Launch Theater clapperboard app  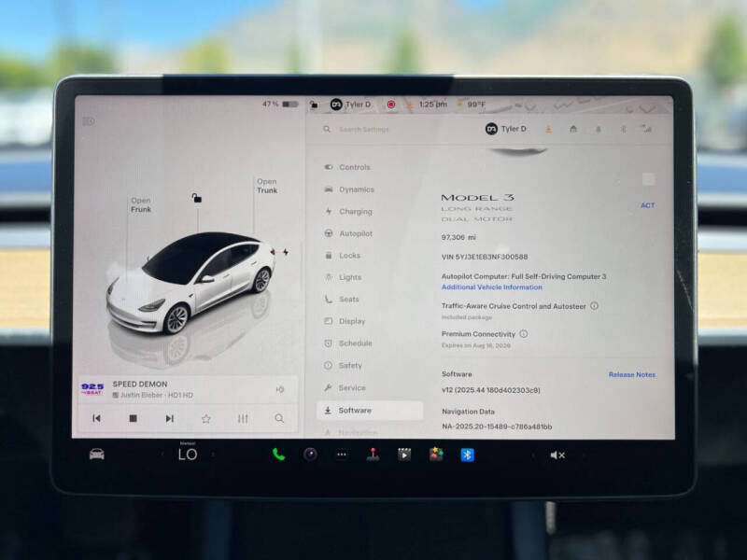[404, 455]
